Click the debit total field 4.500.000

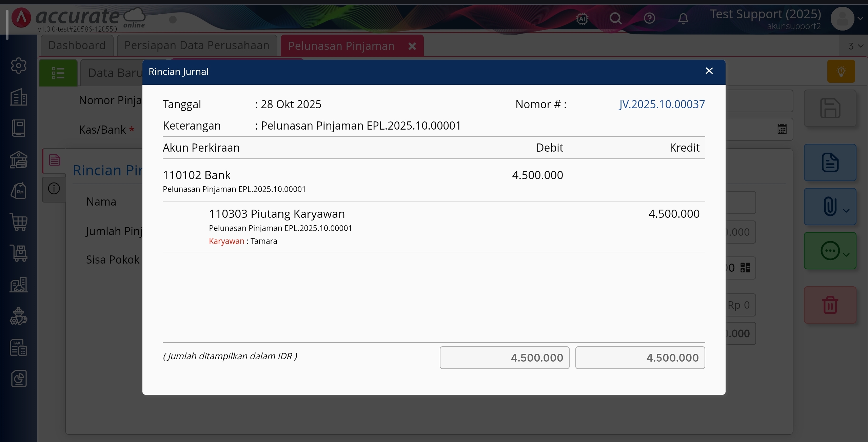point(504,358)
